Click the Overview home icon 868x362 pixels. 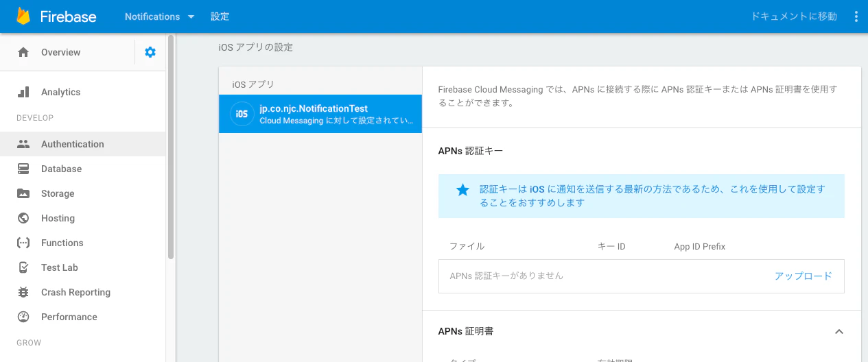click(x=23, y=52)
